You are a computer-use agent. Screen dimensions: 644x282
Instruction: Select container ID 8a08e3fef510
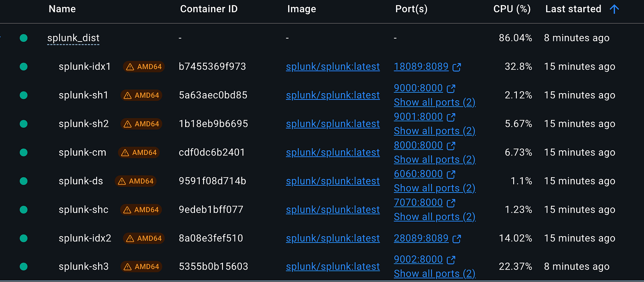(211, 238)
